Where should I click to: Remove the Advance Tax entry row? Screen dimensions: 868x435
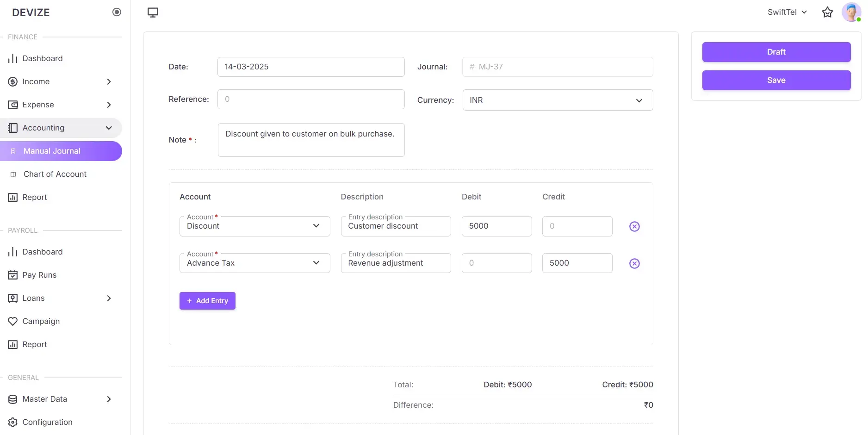[x=634, y=263]
